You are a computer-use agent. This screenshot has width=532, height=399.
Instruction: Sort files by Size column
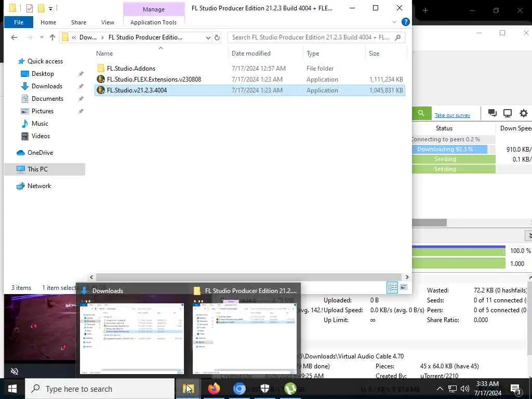tap(374, 54)
